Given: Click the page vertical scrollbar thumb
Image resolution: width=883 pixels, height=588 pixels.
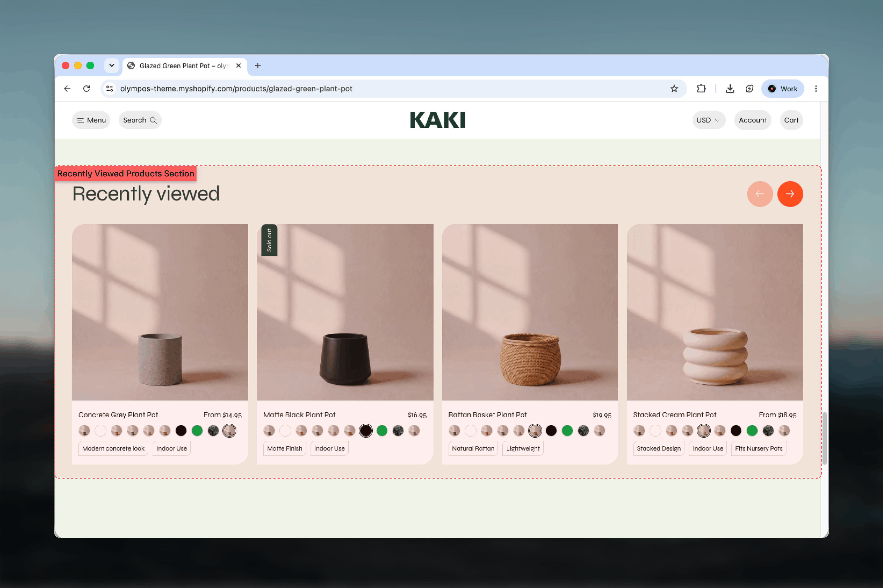Looking at the screenshot, I should click(825, 438).
